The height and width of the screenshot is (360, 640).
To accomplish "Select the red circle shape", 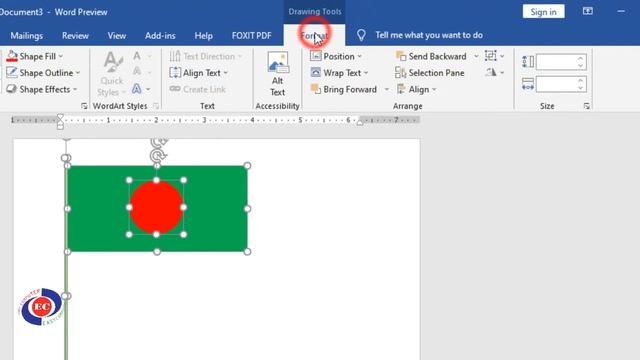I will 156,207.
